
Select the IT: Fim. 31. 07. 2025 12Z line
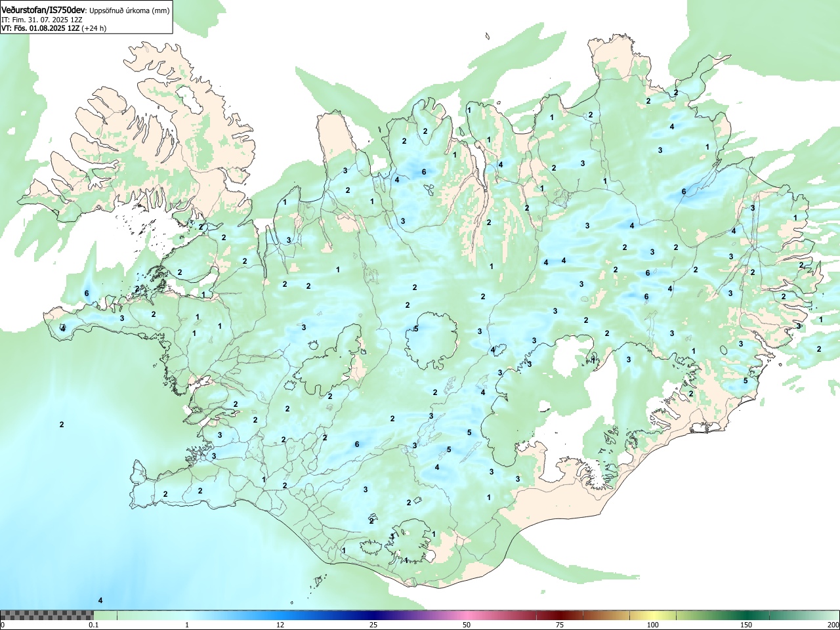coord(42,20)
